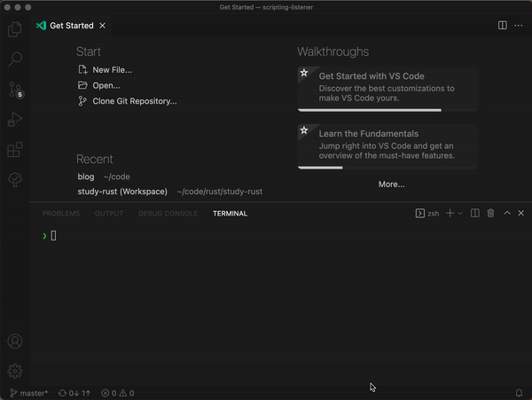Create a new terminal with plus icon
The width and height of the screenshot is (532, 400).
click(x=450, y=213)
